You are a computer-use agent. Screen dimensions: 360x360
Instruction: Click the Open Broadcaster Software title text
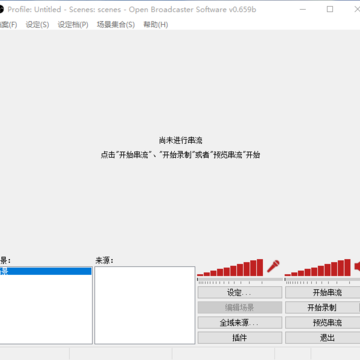pos(192,9)
